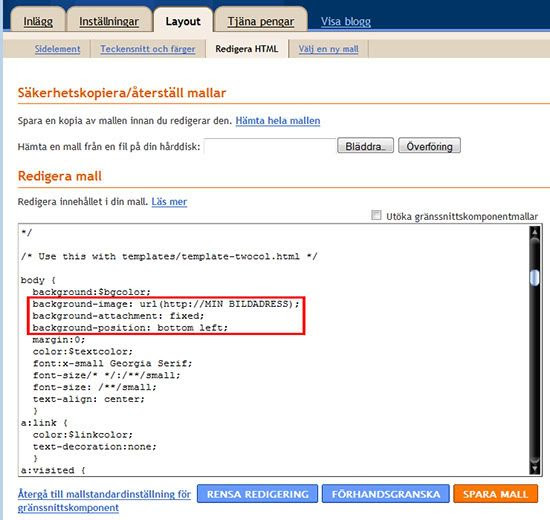Click the font-size: /**/small; line

click(x=94, y=387)
